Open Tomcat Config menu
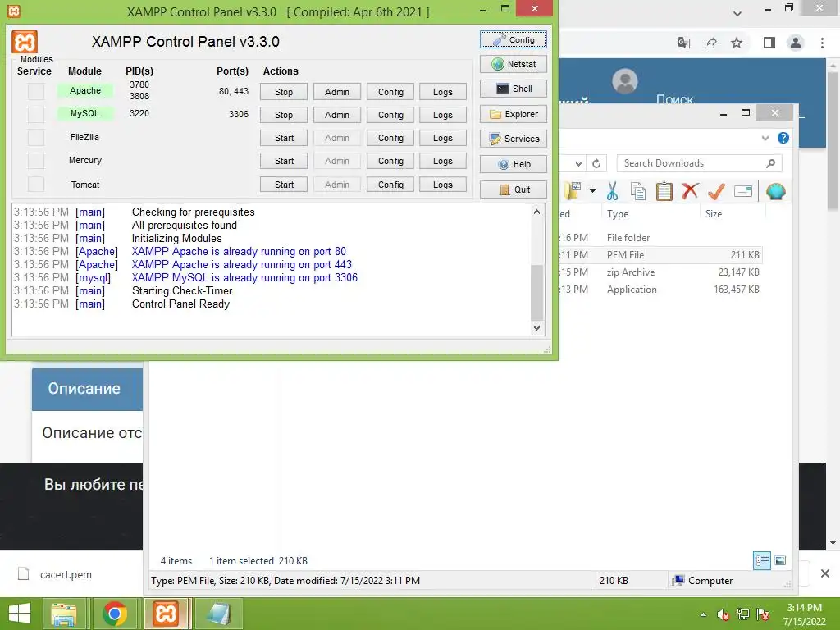Viewport: 840px width, 630px height. (x=390, y=185)
